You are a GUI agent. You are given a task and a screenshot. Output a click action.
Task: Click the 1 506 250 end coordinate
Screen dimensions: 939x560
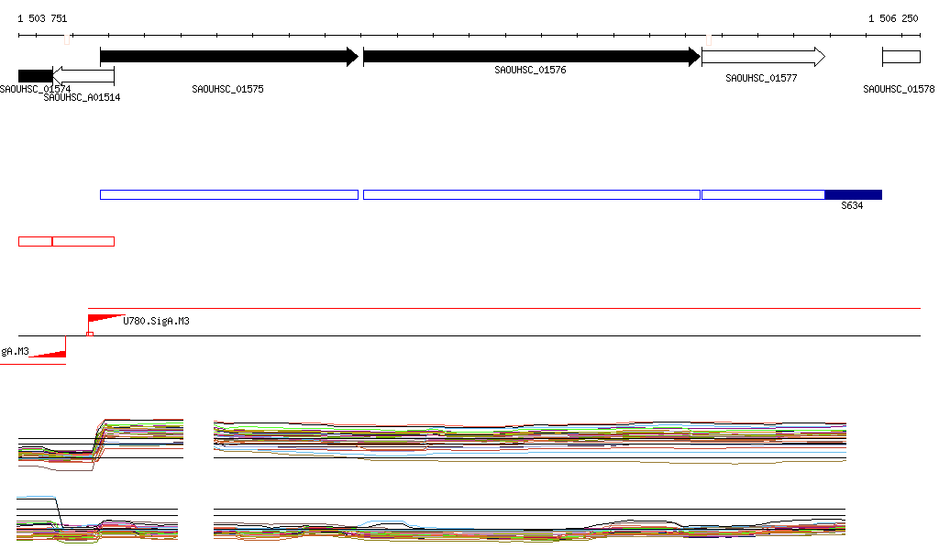tap(893, 18)
